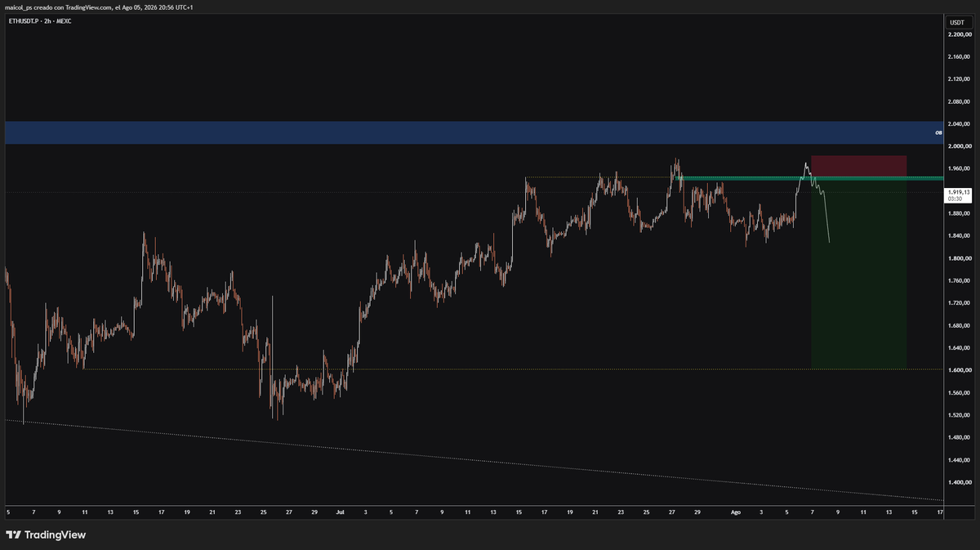Click the 1.840,00 price scale label
Screen dimensions: 980x550
click(959, 236)
